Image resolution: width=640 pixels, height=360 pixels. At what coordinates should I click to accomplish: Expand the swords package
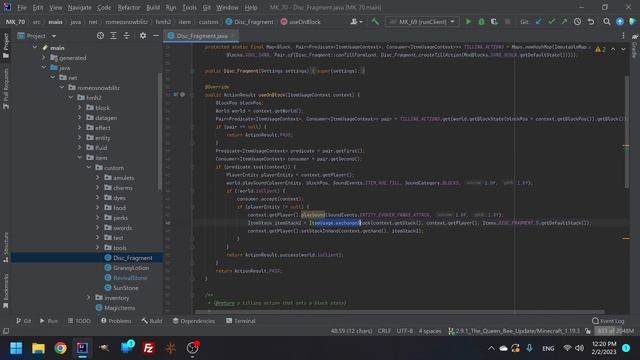click(98, 228)
